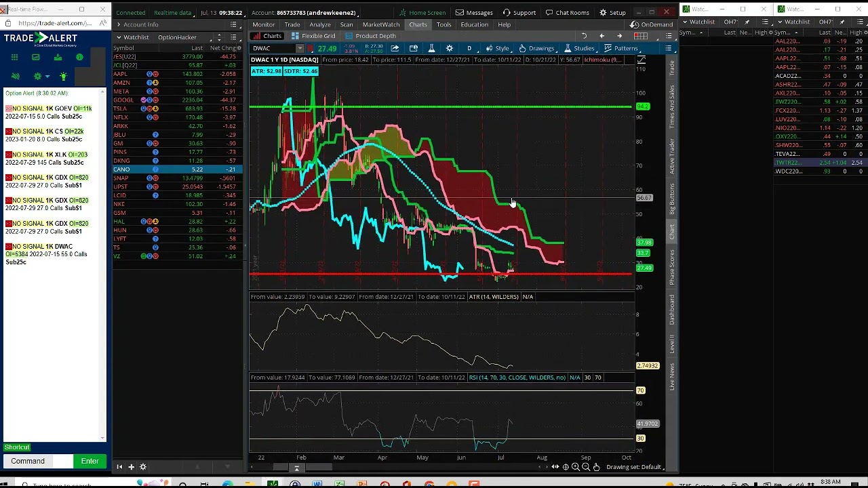The height and width of the screenshot is (488, 868).
Task: Switch to the Analyze tab
Action: [320, 24]
